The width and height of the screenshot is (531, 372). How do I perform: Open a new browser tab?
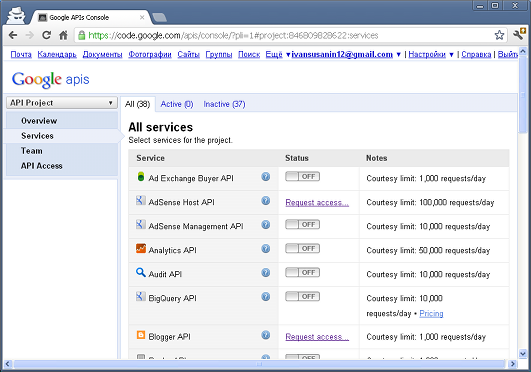(159, 17)
